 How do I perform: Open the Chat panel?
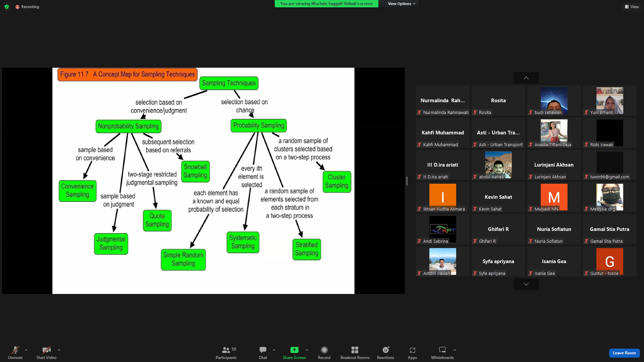pyautogui.click(x=263, y=353)
